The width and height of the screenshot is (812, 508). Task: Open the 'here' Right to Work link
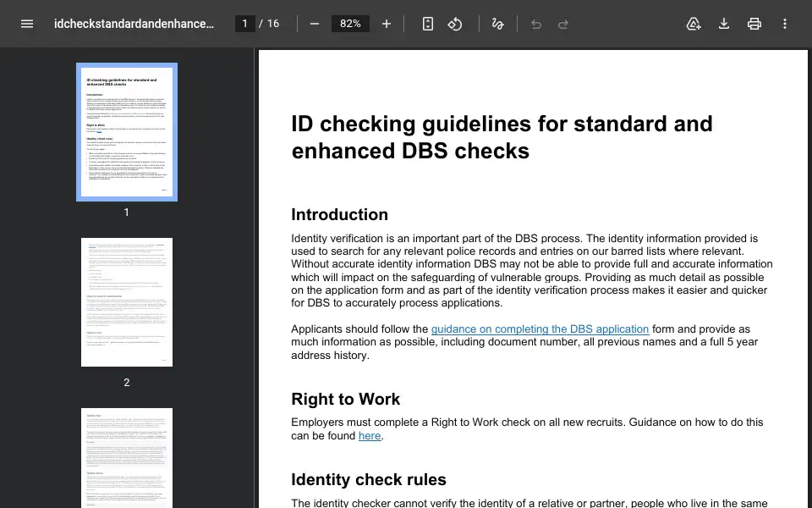(x=370, y=436)
